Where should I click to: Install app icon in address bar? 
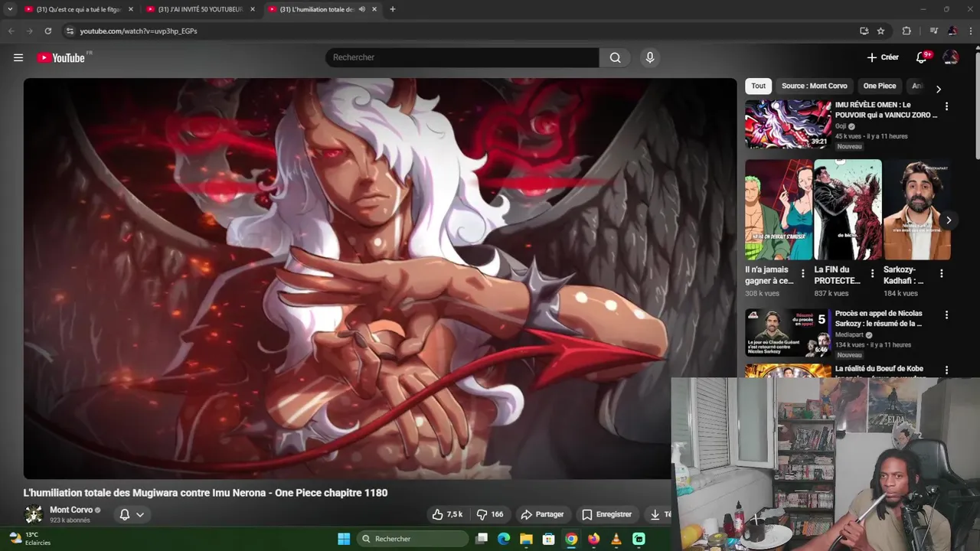[x=864, y=31]
